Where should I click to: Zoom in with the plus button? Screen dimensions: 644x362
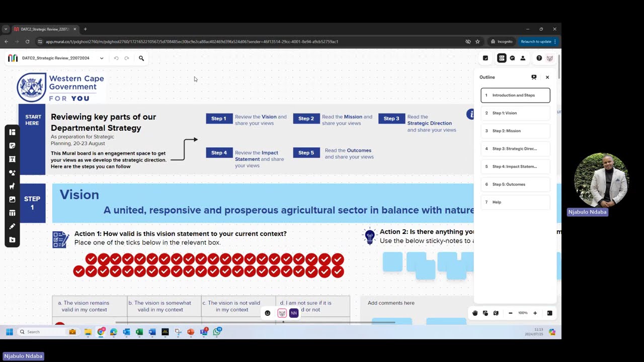(x=535, y=313)
